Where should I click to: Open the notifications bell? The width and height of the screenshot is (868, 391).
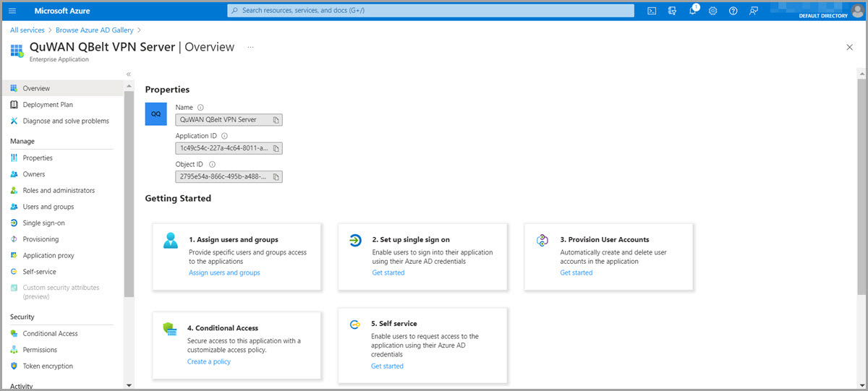click(x=693, y=10)
